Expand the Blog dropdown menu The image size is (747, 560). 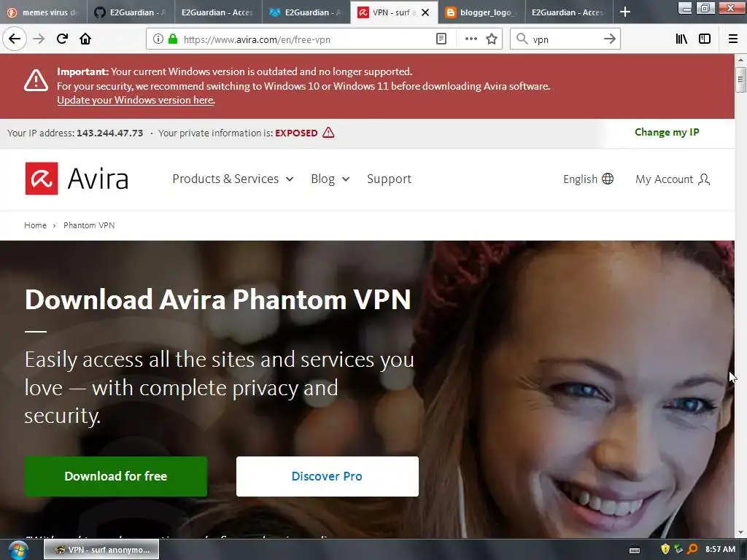[x=330, y=179]
